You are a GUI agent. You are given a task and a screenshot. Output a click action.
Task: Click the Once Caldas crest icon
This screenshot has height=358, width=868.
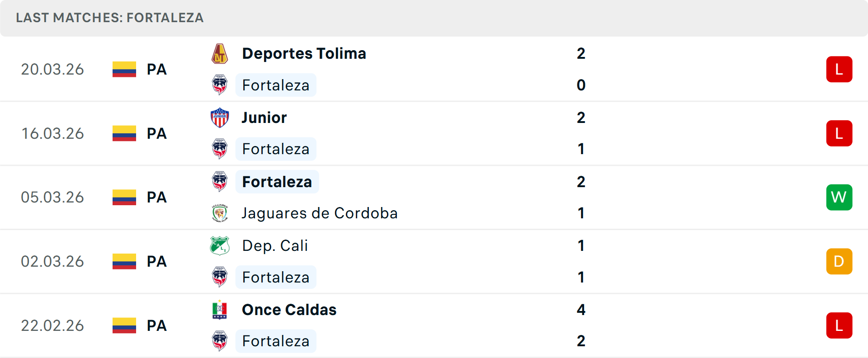click(220, 310)
